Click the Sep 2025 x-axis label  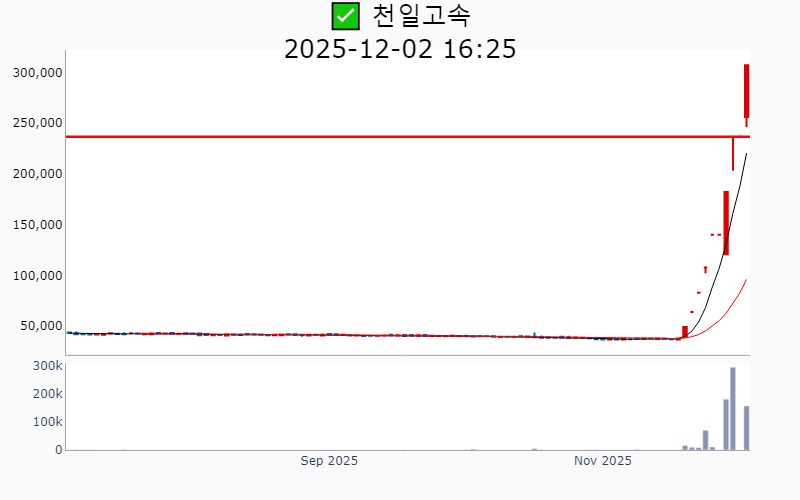tap(329, 461)
